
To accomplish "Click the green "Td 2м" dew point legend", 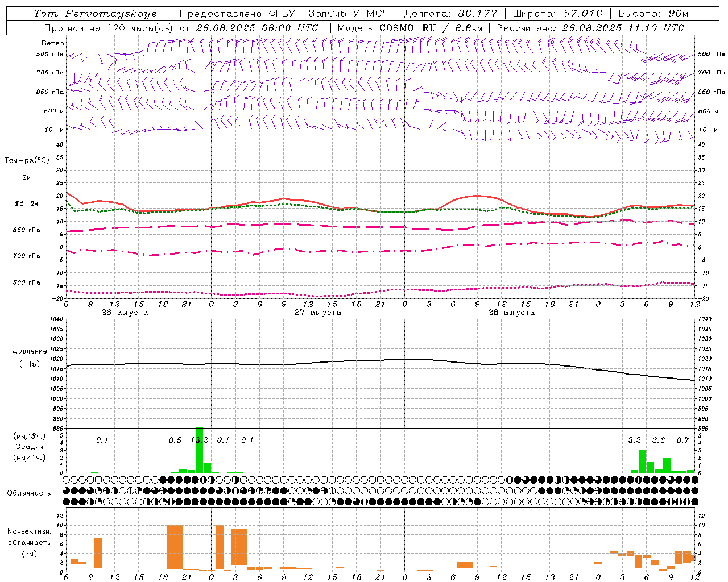I will (27, 203).
